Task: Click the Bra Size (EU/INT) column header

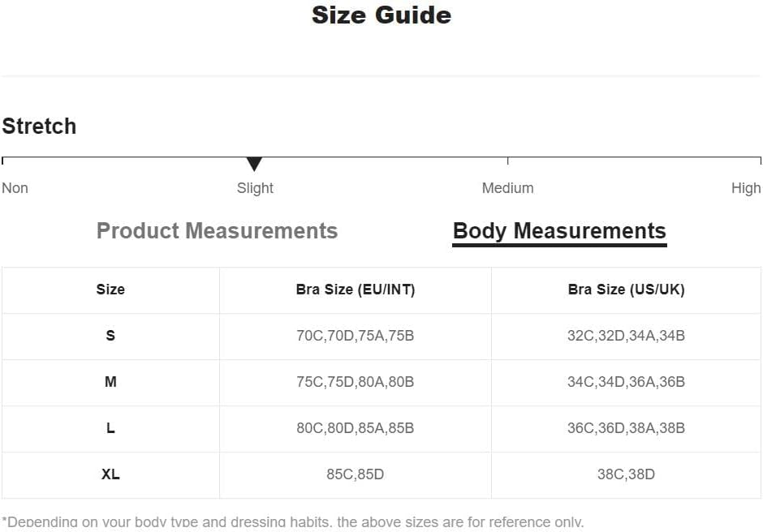Action: (356, 290)
